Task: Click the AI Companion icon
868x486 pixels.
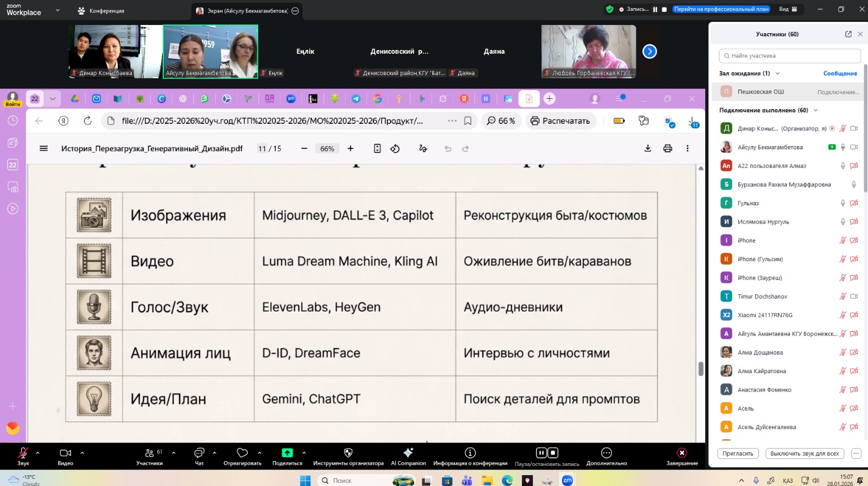Action: [x=408, y=453]
